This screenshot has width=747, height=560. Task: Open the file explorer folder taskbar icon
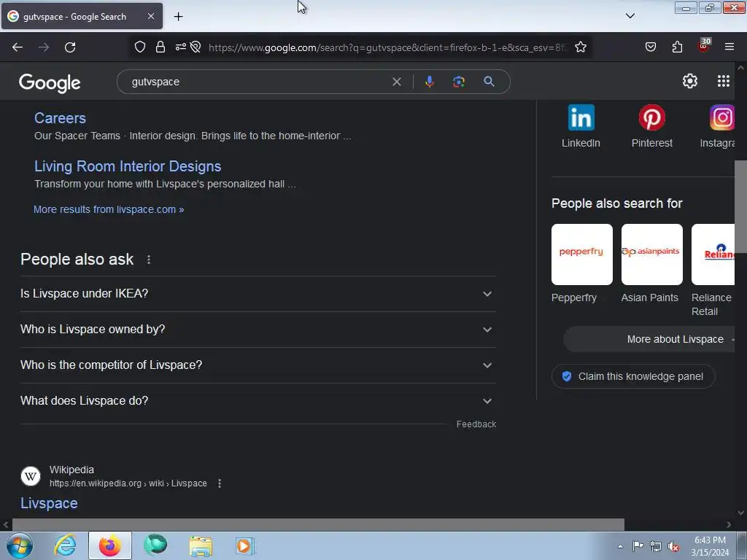201,546
